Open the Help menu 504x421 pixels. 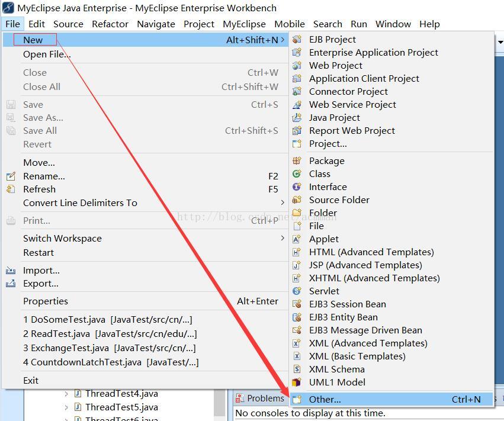pos(429,24)
